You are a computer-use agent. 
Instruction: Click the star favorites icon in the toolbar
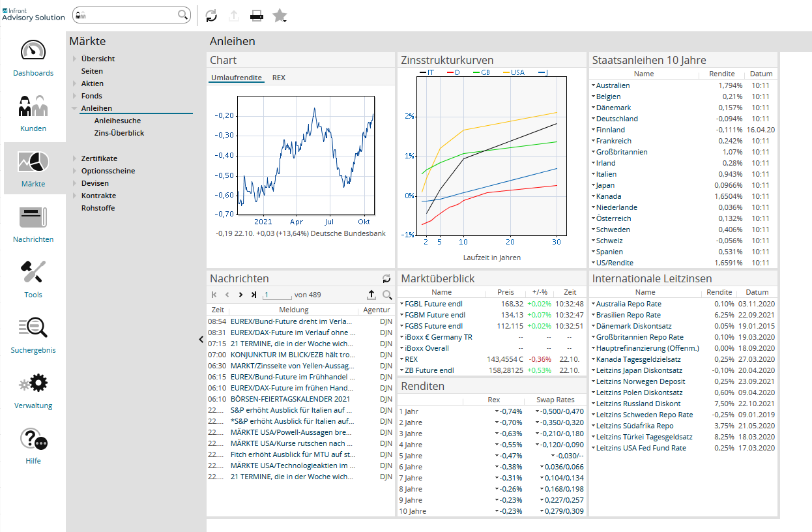pyautogui.click(x=280, y=16)
